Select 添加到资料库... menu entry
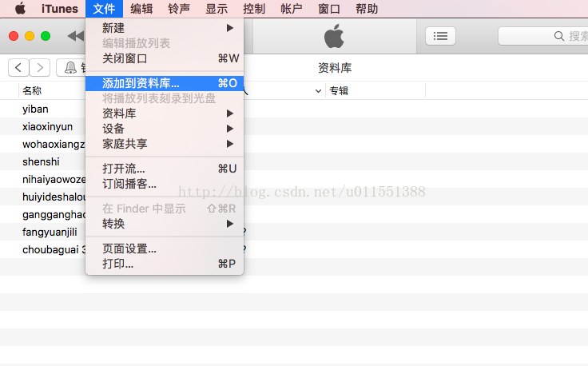 tap(165, 83)
